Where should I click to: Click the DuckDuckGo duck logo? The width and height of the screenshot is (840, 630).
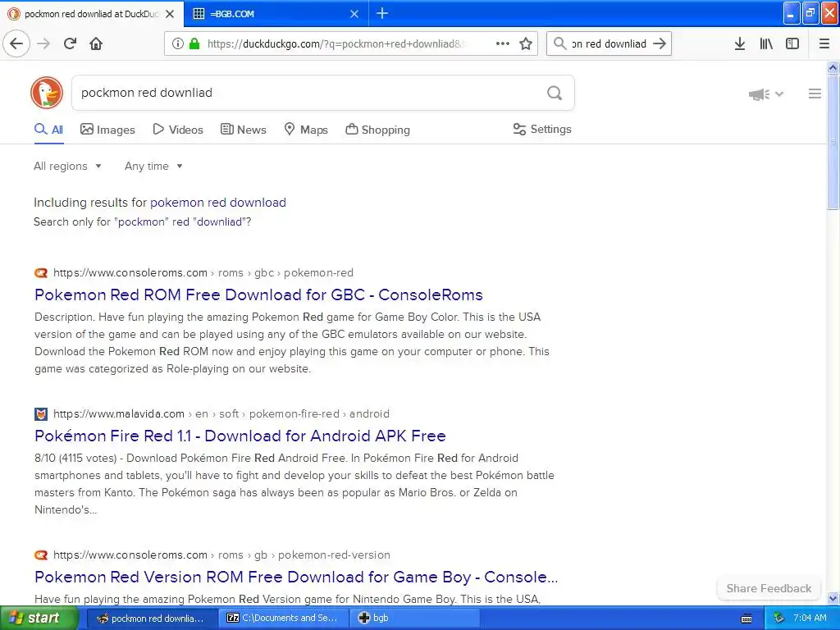[47, 93]
